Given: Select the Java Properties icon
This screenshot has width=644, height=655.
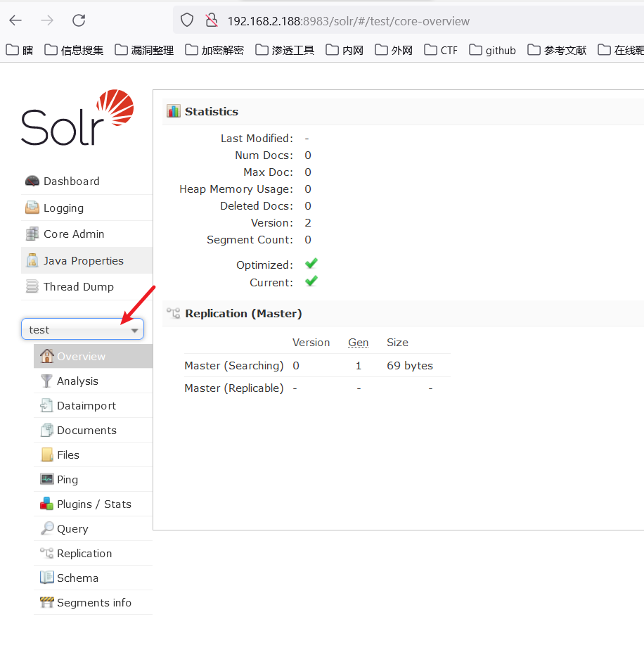Looking at the screenshot, I should coord(32,260).
